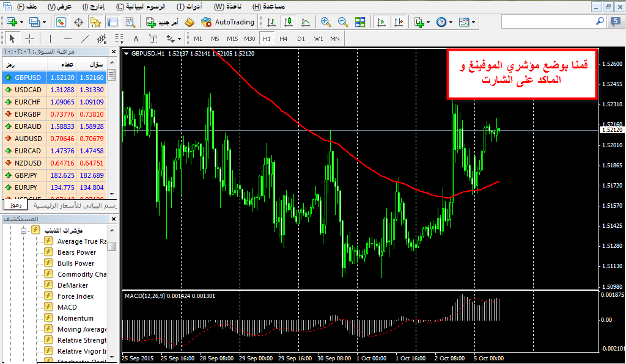Open the عرض (View) menu
The width and height of the screenshot is (626, 364).
[x=59, y=6]
